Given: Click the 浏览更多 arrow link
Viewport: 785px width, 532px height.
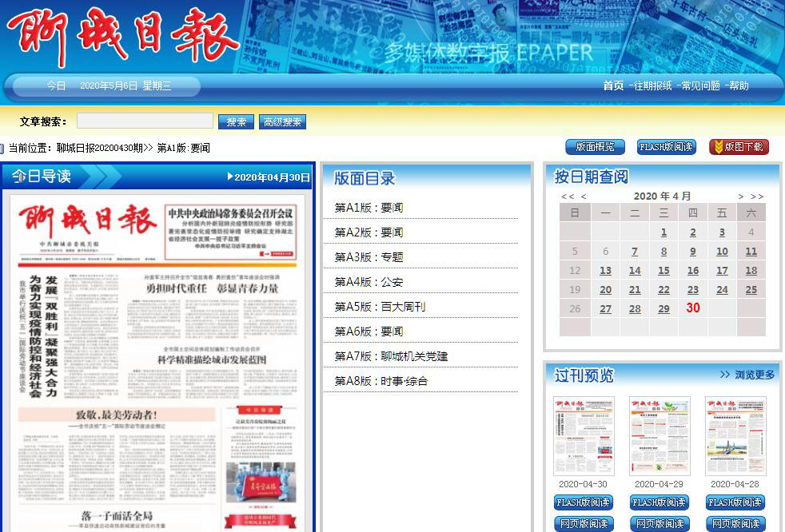Looking at the screenshot, I should [x=747, y=375].
